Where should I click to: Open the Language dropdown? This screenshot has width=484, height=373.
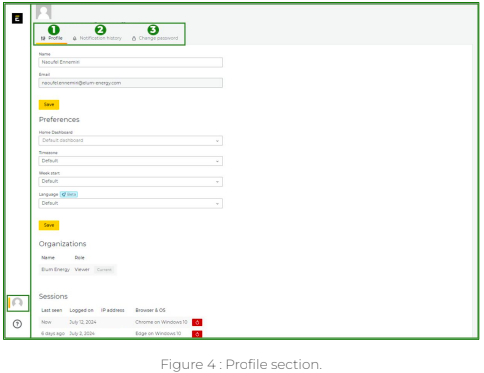tap(131, 203)
